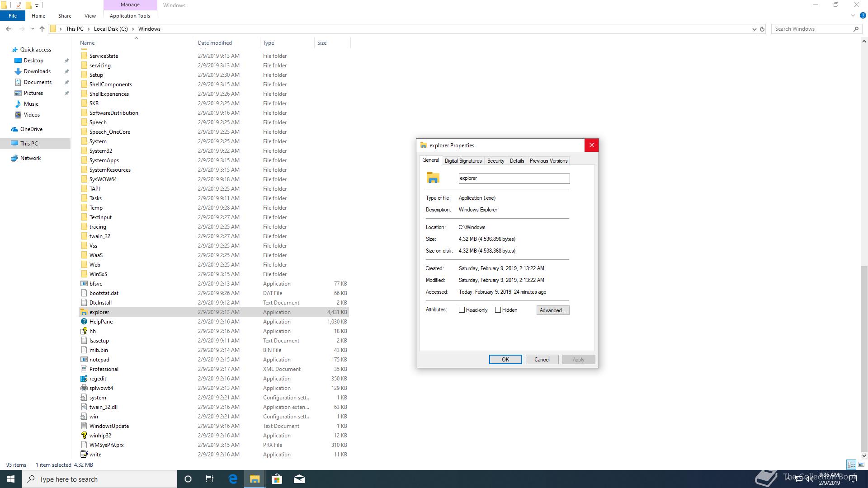Open the Help question mark icon
The height and width of the screenshot is (488, 868).
click(x=862, y=16)
